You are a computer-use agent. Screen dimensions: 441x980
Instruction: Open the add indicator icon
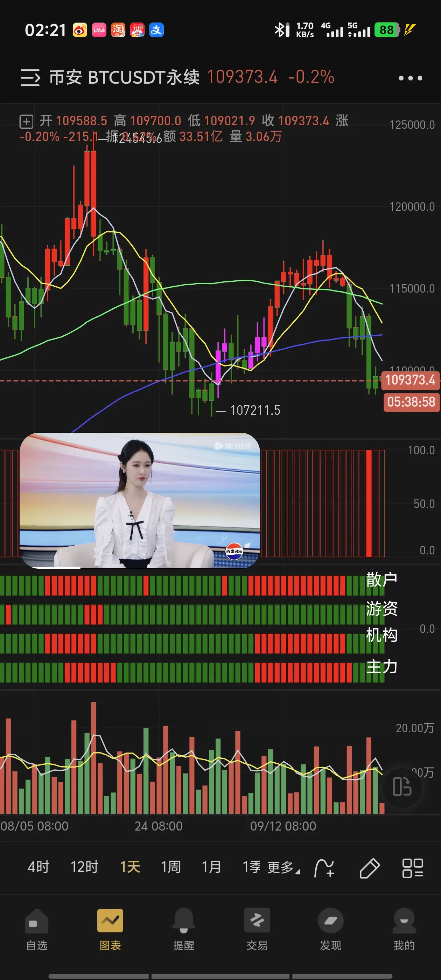[x=324, y=868]
